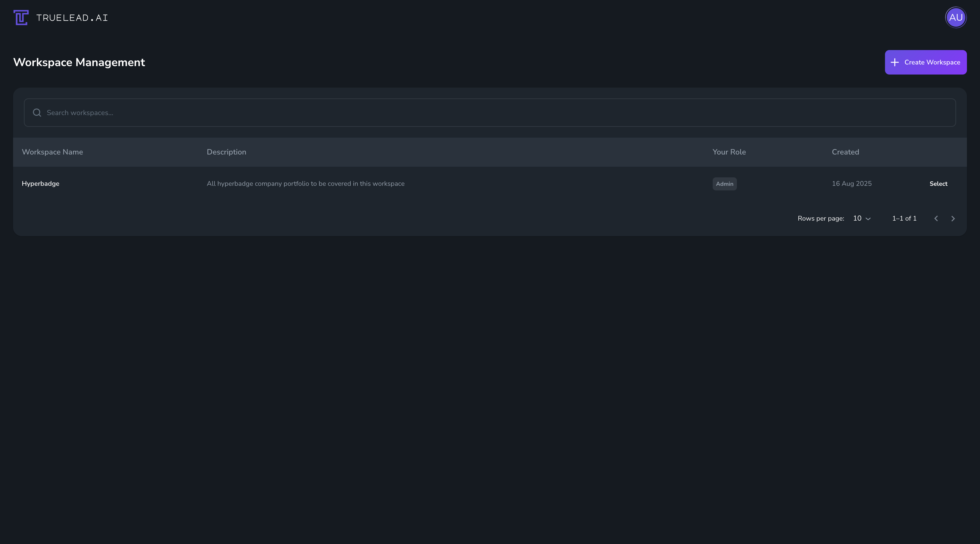Go to the previous page arrow
This screenshot has width=980, height=544.
click(936, 219)
